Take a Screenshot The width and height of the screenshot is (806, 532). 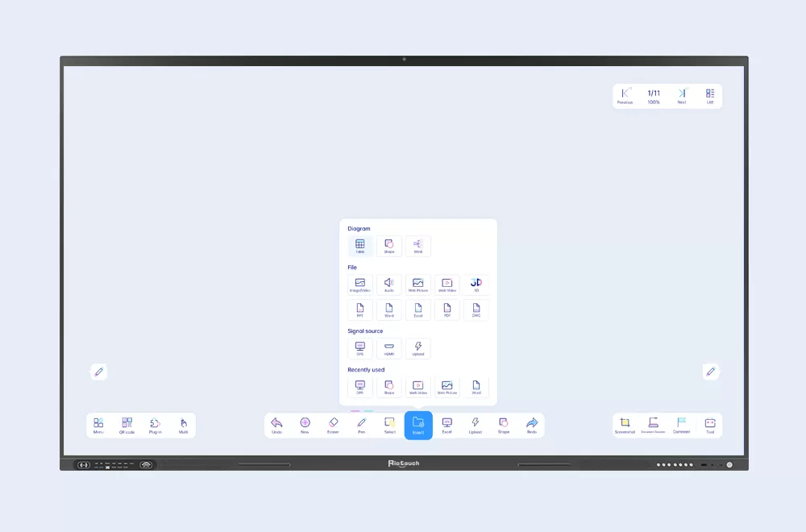tap(625, 426)
